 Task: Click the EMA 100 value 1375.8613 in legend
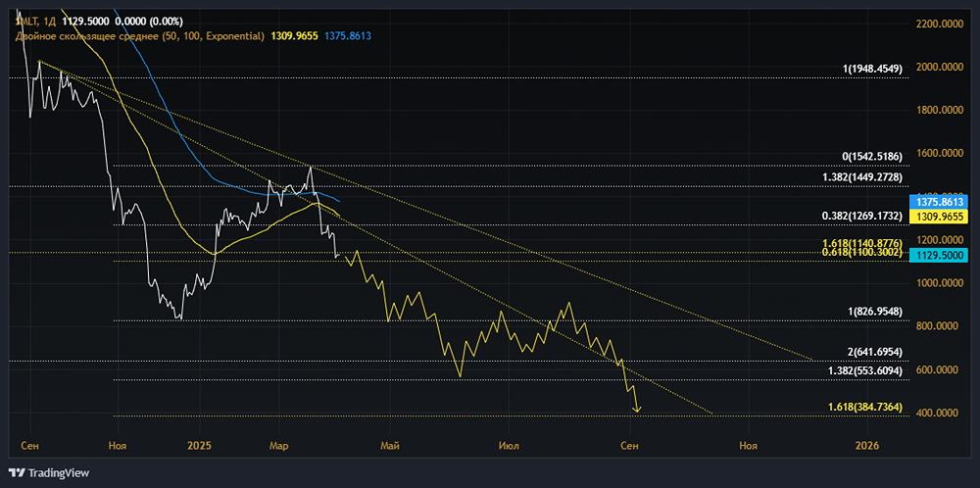[347, 35]
